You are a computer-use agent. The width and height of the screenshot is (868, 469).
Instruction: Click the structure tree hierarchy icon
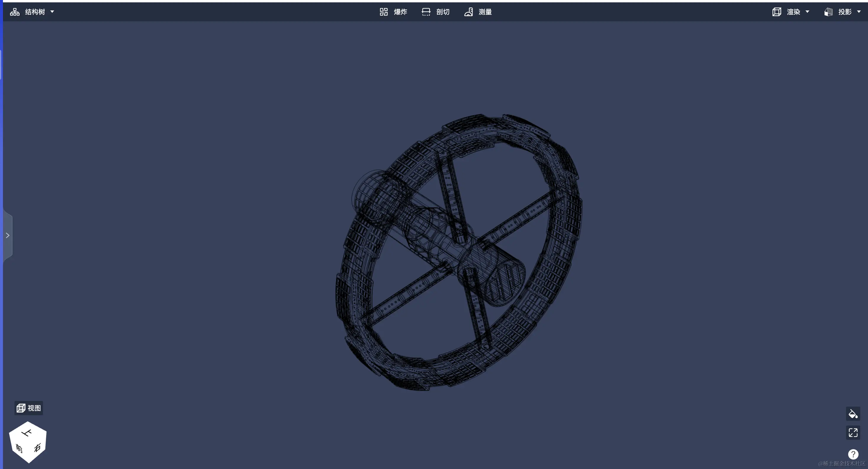click(x=15, y=12)
